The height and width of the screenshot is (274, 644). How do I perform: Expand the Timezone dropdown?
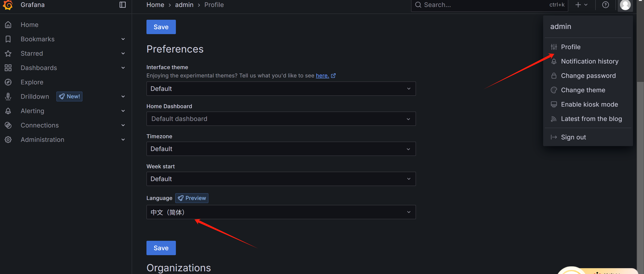coord(281,149)
